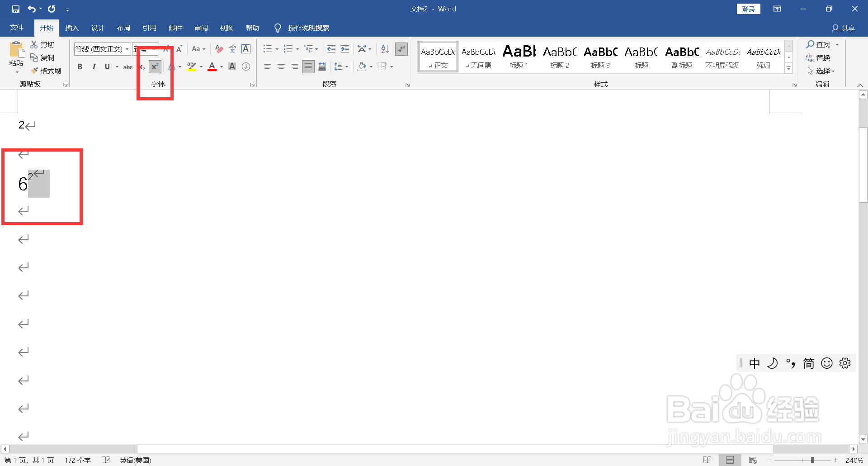The width and height of the screenshot is (868, 466).
Task: Toggle strikethrough (abc) formatting
Action: coord(128,67)
